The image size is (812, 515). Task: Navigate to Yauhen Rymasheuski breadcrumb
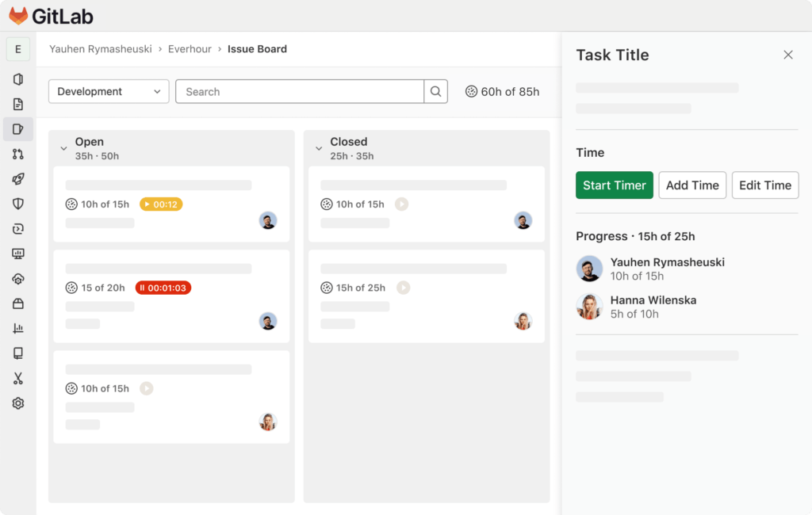coord(101,48)
